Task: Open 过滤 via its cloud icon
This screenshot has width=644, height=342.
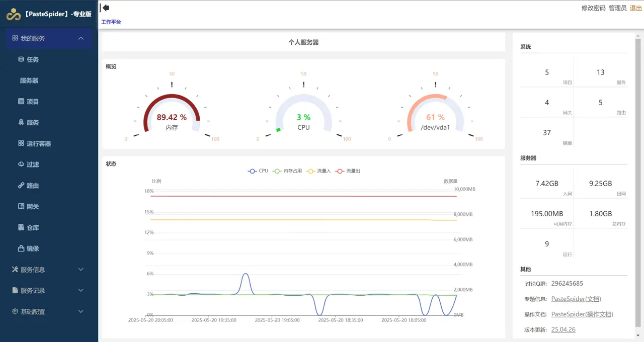Action: point(21,164)
